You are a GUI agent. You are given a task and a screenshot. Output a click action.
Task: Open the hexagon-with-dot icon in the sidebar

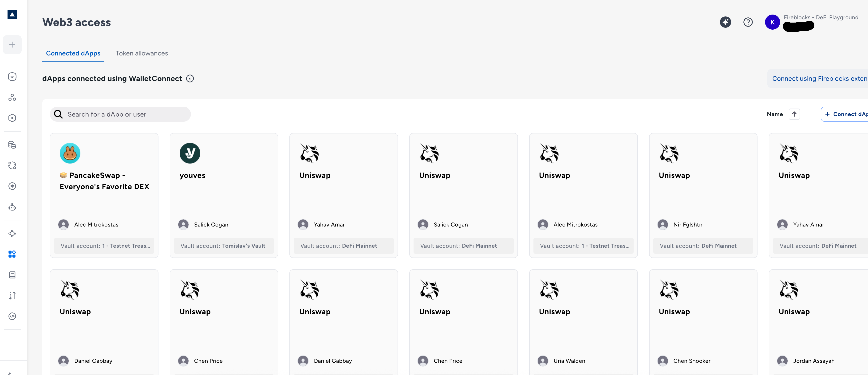12,118
